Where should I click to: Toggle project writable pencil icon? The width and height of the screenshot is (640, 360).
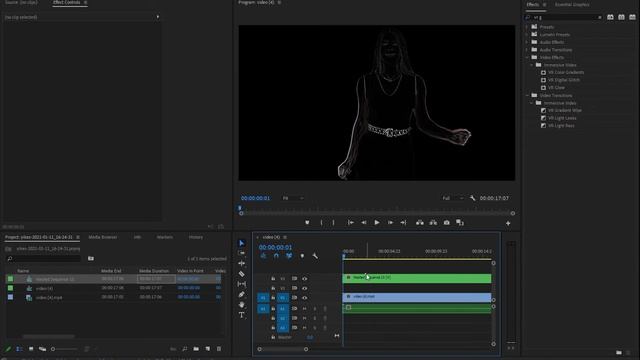(7, 349)
